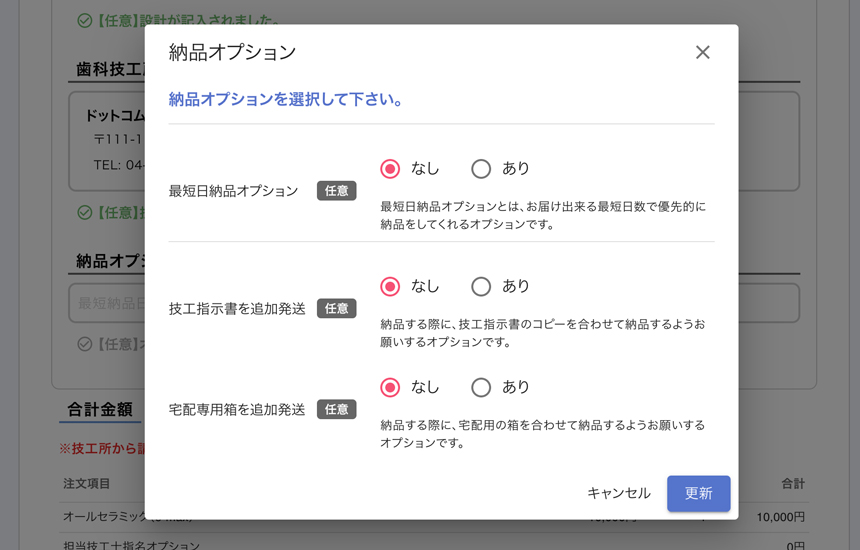Screen dimensions: 860x550
Task: Click 任意 badge beside 最短日納品オプション
Action: [336, 191]
